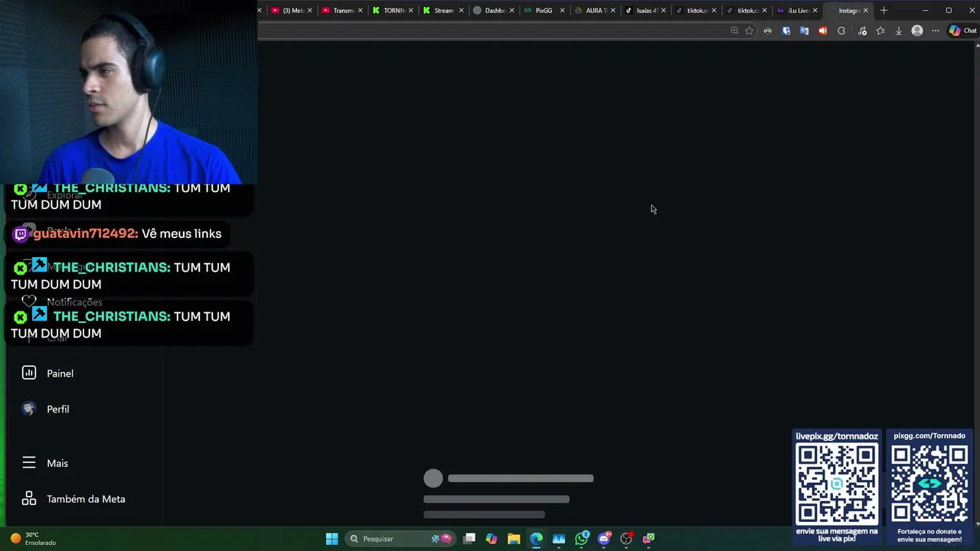
Task: Open browser settings and more menu
Action: click(936, 31)
